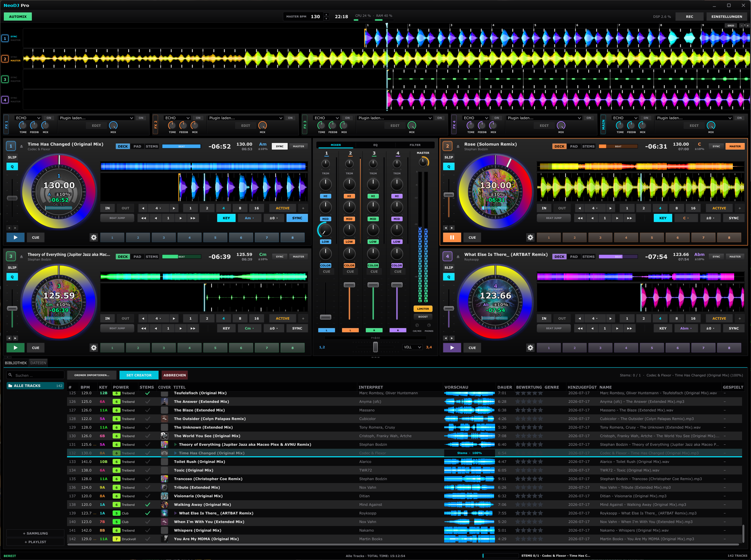This screenshot has width=751, height=560.
Task: Click channel 1 volume fader handle
Action: click(x=326, y=317)
